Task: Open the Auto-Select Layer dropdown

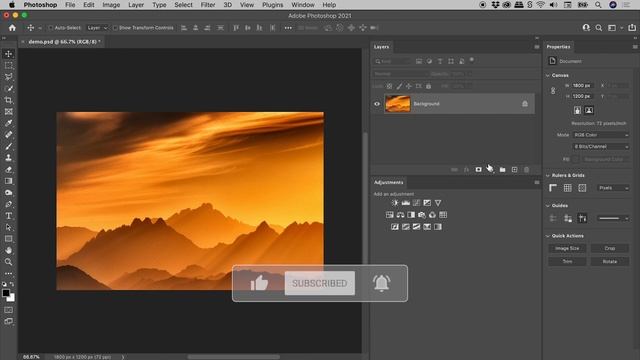Action: tap(97, 28)
